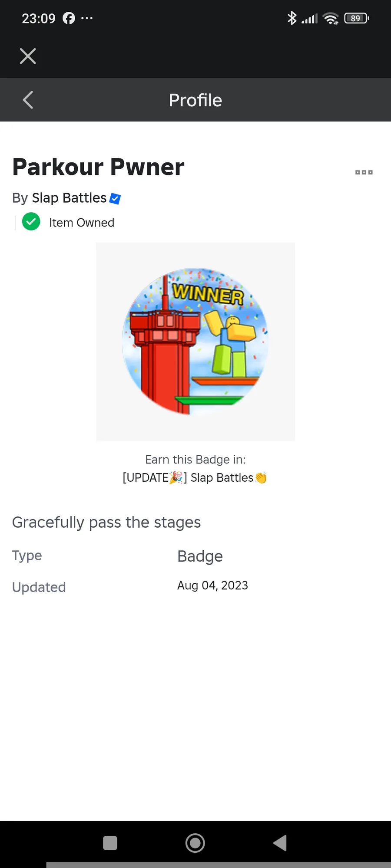Open the [UPDATE] Slap Battles game link
This screenshot has width=391, height=868.
coord(195,477)
